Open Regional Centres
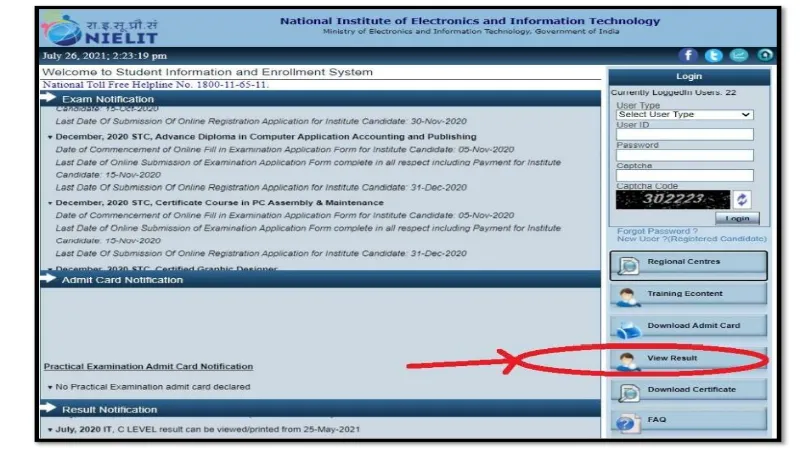The width and height of the screenshot is (800, 450). [688, 265]
